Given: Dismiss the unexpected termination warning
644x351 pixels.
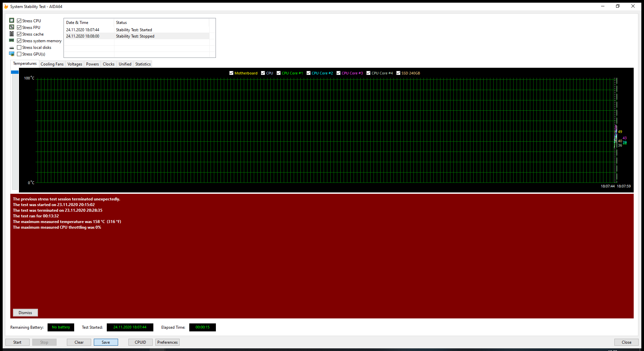Looking at the screenshot, I should (25, 312).
